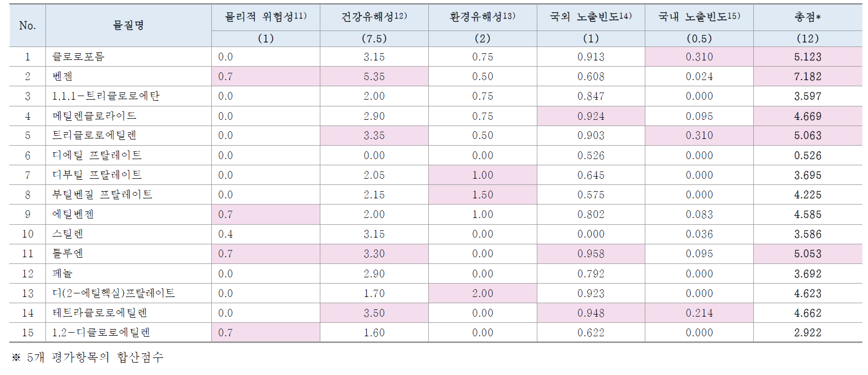This screenshot has height=375, width=868.
Task: Click the total score 4.623
Action: 808,293
